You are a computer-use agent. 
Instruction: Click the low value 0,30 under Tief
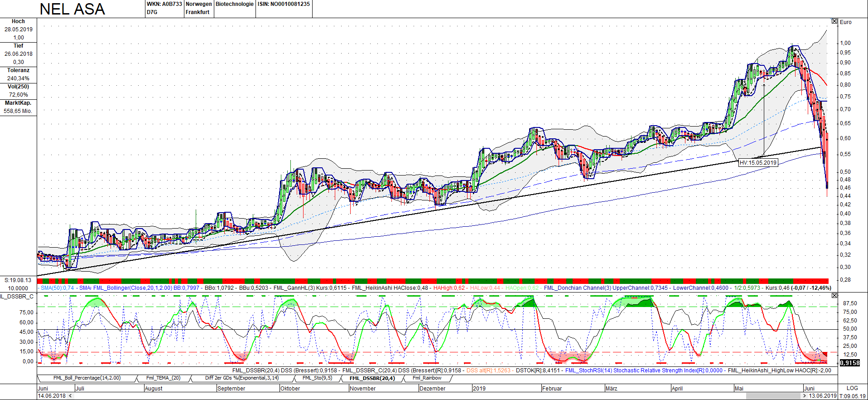point(19,62)
